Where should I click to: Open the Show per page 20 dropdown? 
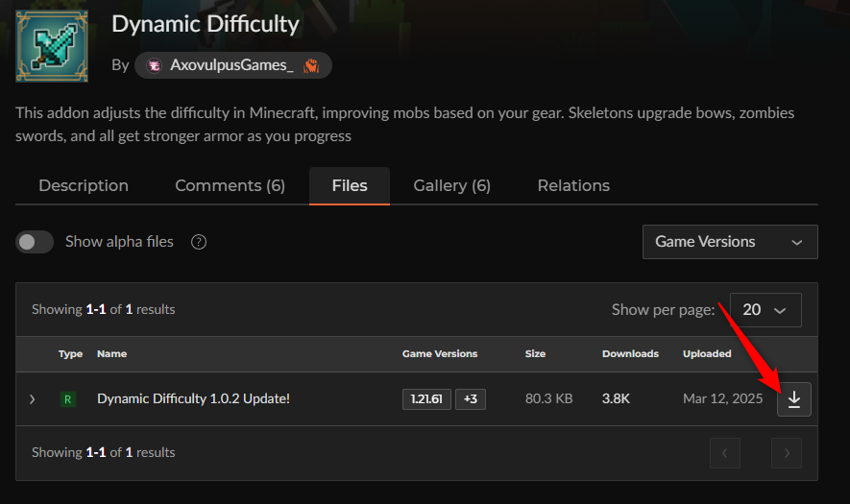point(765,310)
